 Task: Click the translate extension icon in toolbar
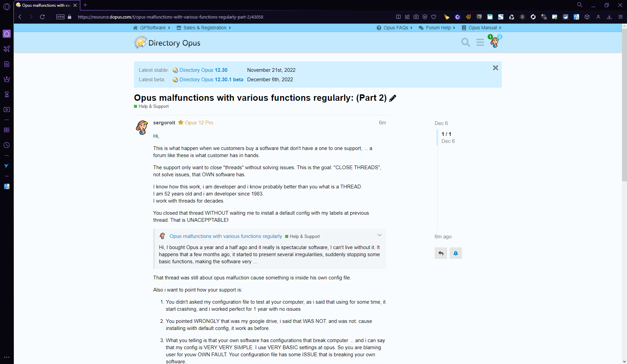pyautogui.click(x=576, y=17)
